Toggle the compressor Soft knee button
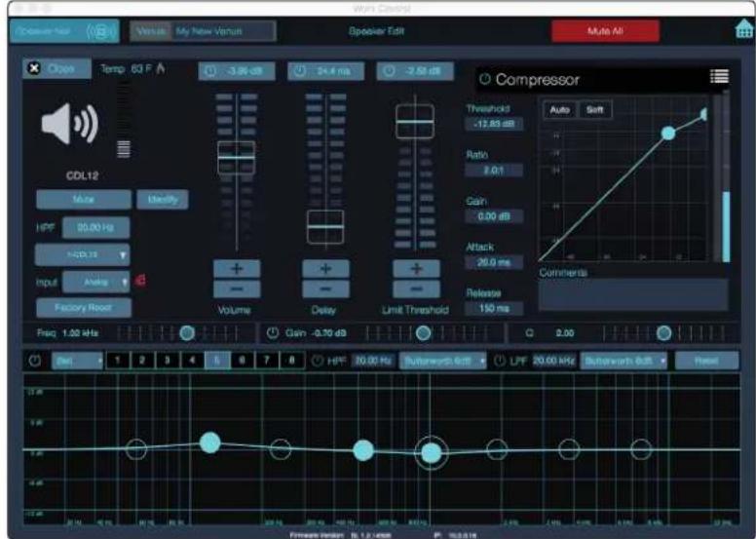Image resolution: width=756 pixels, height=539 pixels. [595, 110]
